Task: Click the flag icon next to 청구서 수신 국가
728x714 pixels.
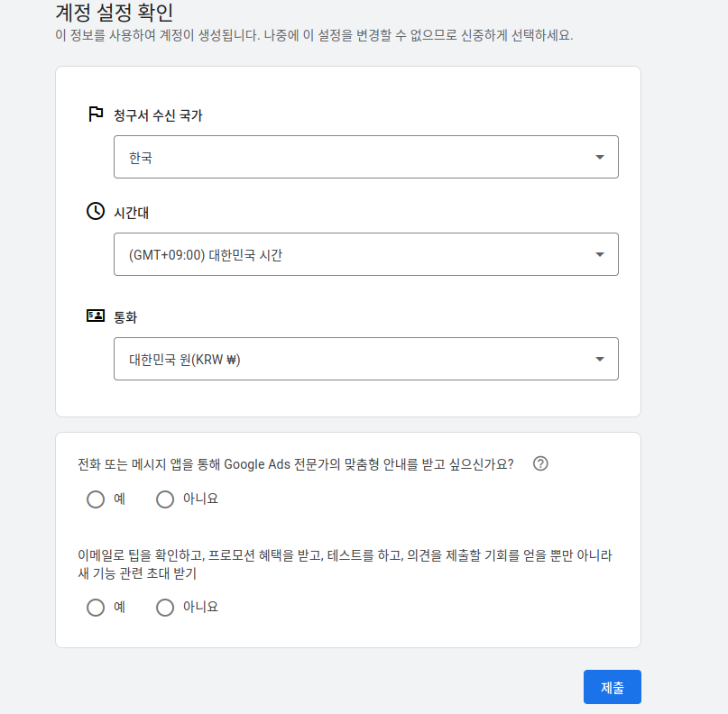Action: point(96,114)
